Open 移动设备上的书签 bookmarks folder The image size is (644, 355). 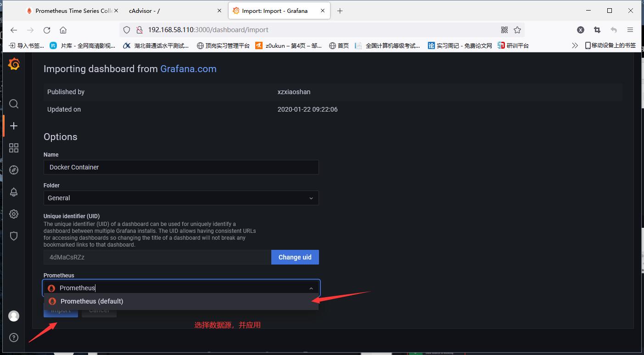pos(610,45)
